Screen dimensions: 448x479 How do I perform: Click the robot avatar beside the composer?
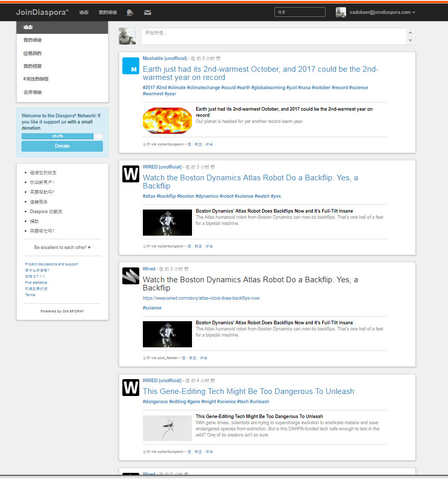(x=127, y=36)
